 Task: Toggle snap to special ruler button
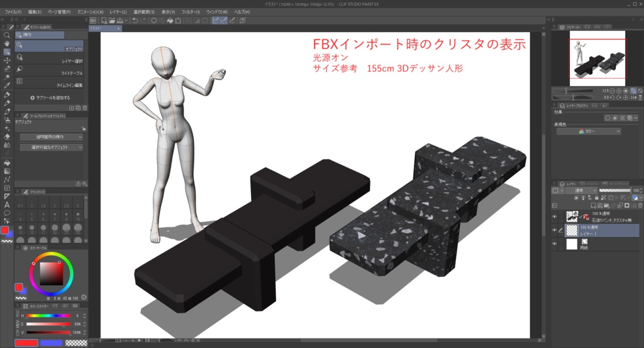[223, 20]
